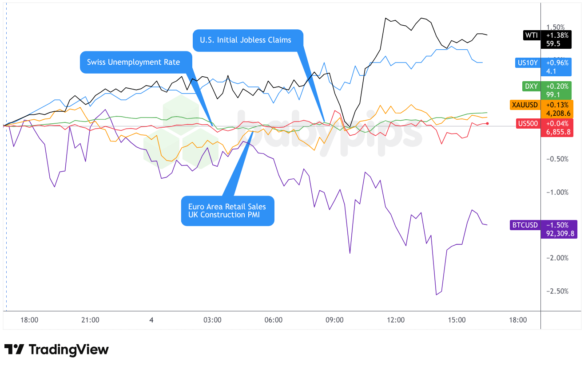The width and height of the screenshot is (588, 369).
Task: Click the 03:00 time axis label
Action: tap(212, 320)
